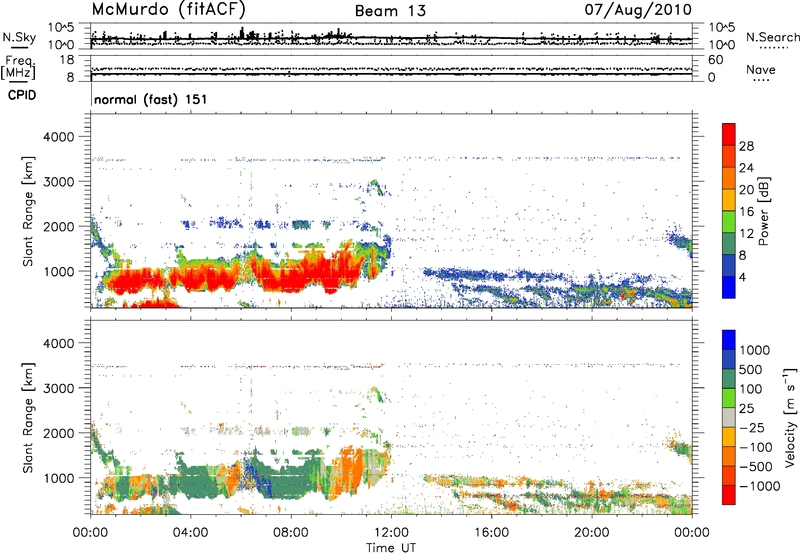
Task: Click the 18 tick on frequency axis
Action: point(67,60)
